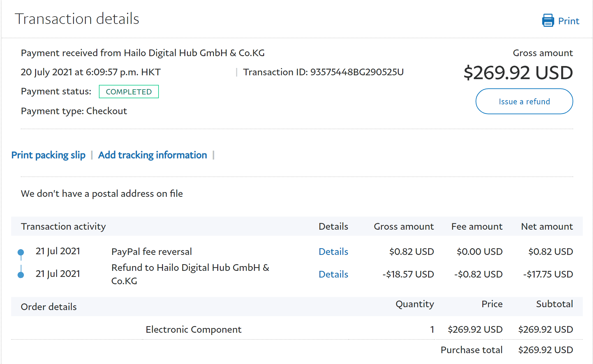Screen dimensions: 593x364
Task: Click the timeline dot beside the refund entry
Action: point(21,275)
